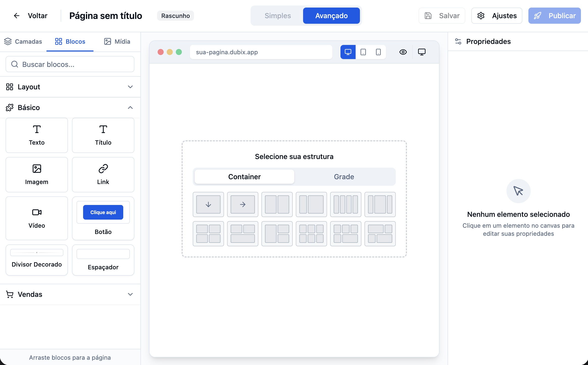588x365 pixels.
Task: Switch canvas to tablet preview
Action: [x=363, y=52]
